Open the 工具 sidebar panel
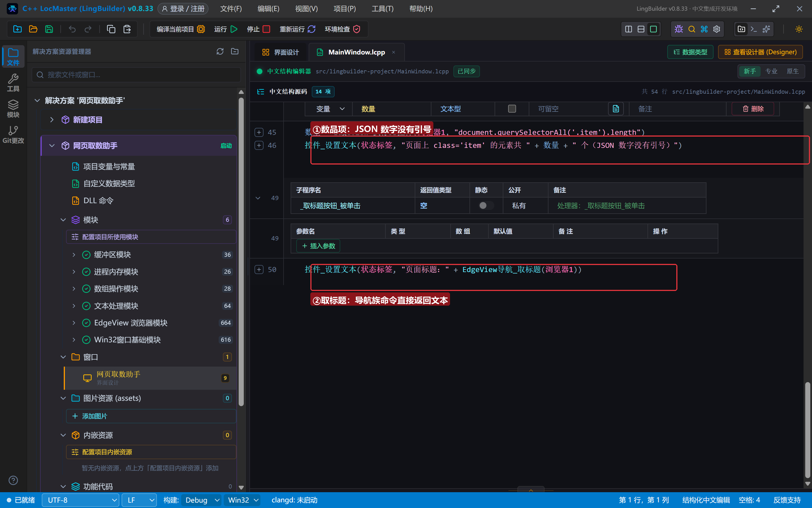 pyautogui.click(x=13, y=83)
